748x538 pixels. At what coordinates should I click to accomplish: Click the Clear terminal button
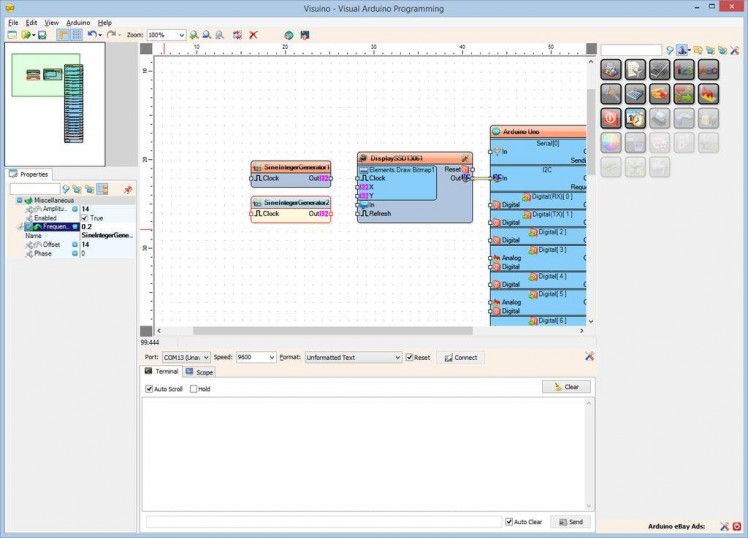566,387
